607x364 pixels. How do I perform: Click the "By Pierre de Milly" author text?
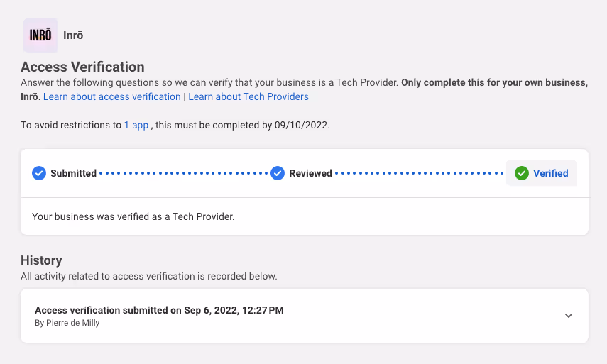coord(67,323)
